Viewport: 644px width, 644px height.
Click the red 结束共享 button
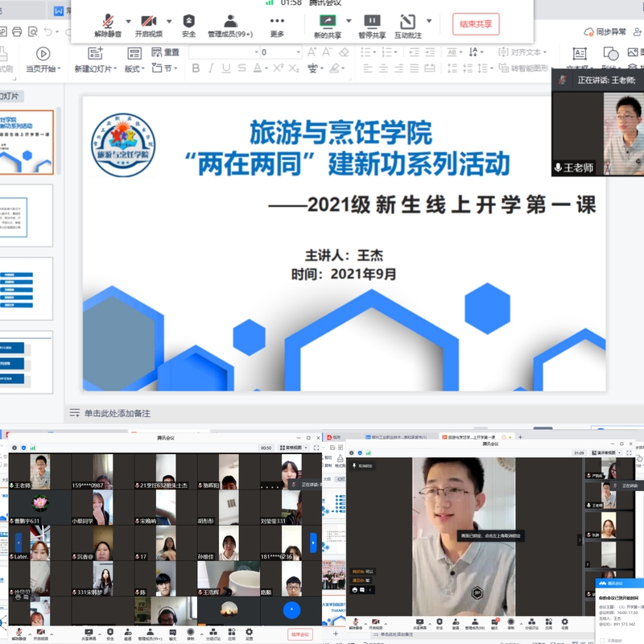[475, 24]
